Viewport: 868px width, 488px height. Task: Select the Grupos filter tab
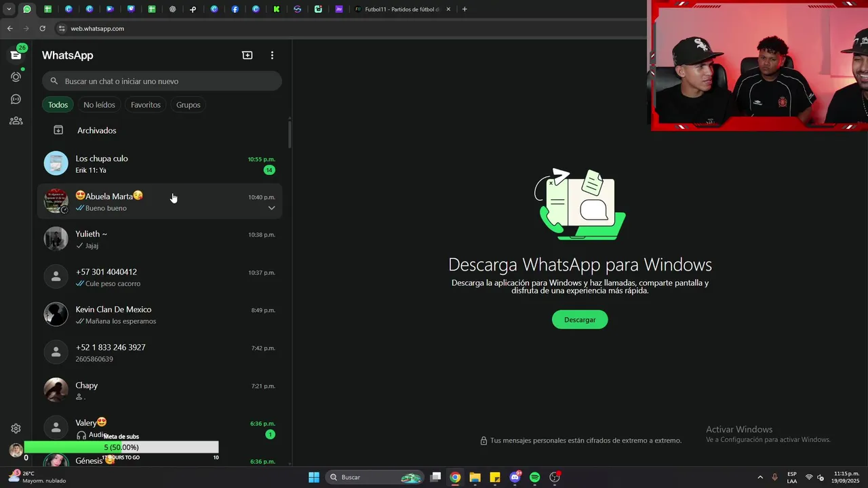coord(188,105)
